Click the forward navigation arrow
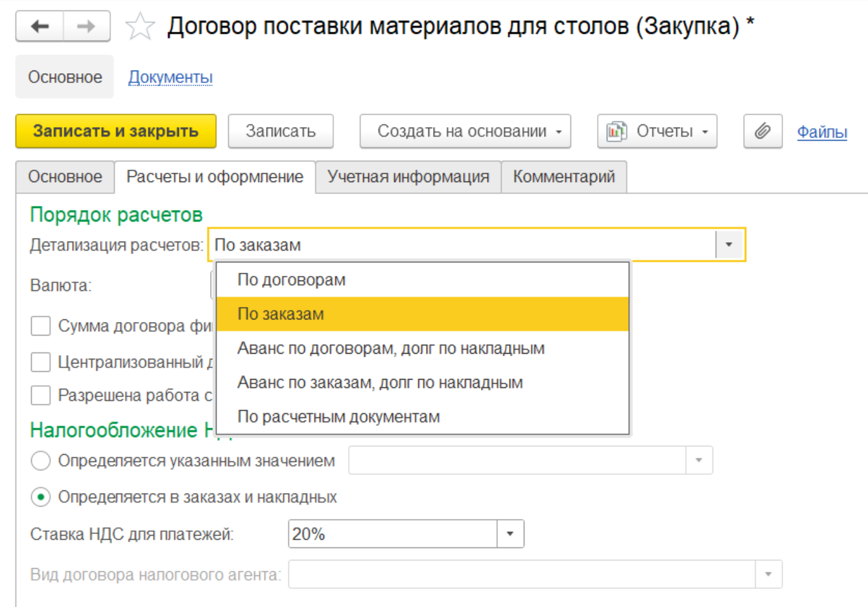Viewport: 868px width, 607px height. click(86, 27)
